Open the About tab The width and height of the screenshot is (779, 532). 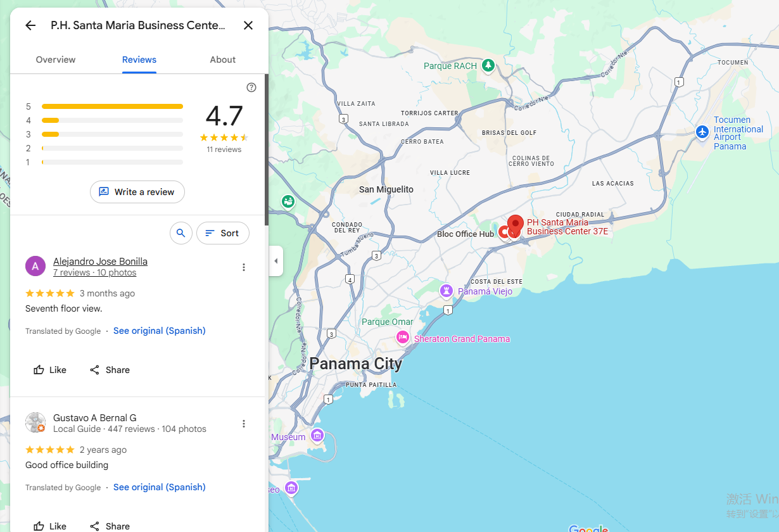[223, 60]
